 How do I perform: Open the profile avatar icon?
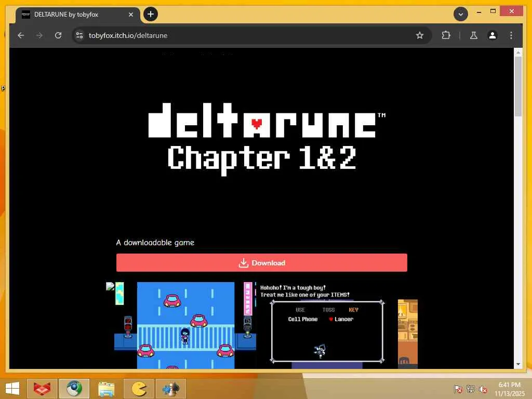(x=493, y=35)
